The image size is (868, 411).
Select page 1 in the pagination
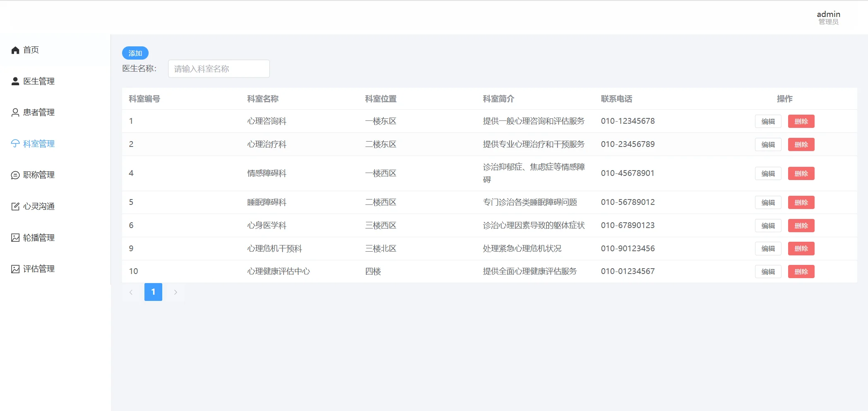pyautogui.click(x=153, y=292)
